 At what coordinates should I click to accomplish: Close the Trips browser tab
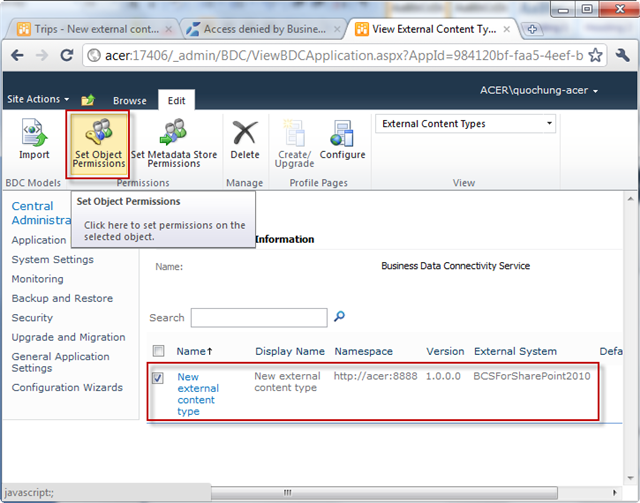(x=169, y=29)
